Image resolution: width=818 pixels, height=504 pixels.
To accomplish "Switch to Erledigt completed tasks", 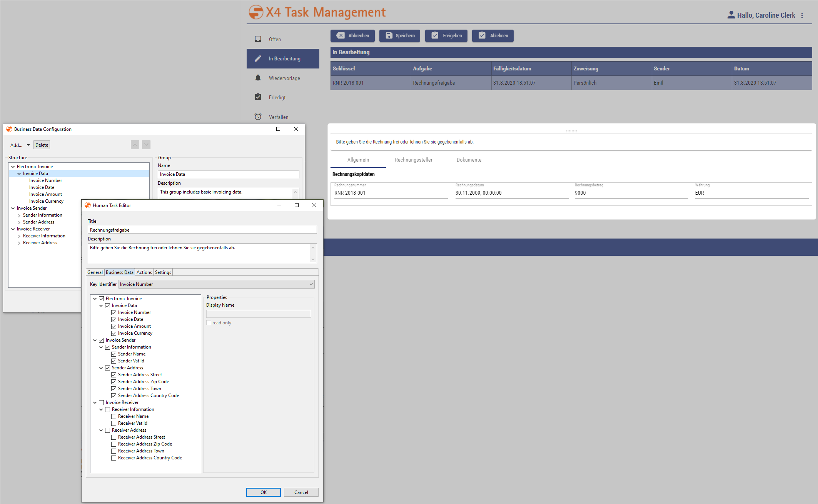I will click(258, 97).
